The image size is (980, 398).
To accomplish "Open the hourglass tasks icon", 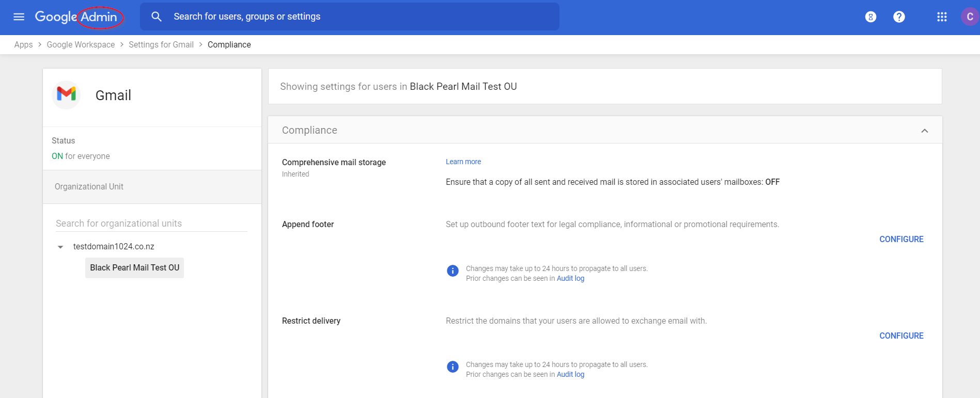I will tap(870, 17).
